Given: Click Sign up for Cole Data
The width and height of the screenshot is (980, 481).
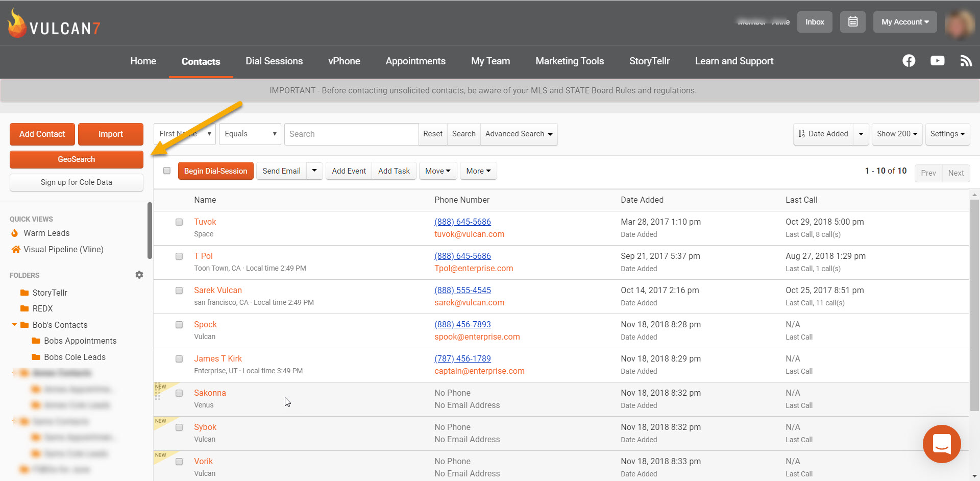Looking at the screenshot, I should [x=77, y=182].
